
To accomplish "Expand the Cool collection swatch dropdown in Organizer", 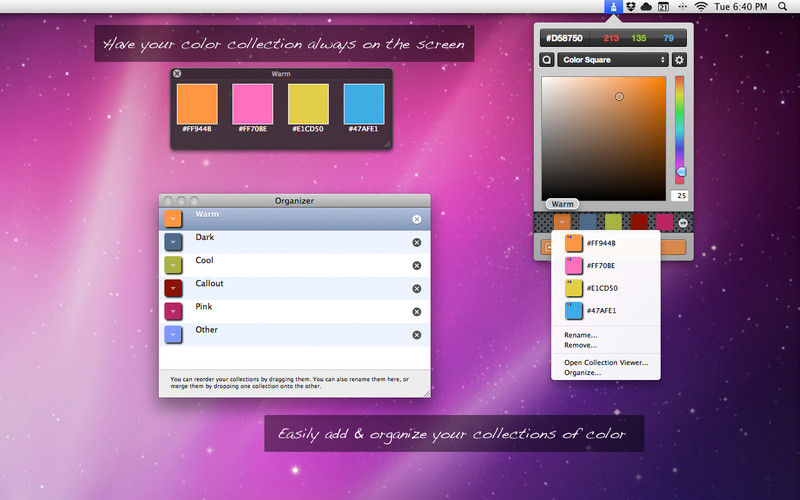I will (x=172, y=265).
